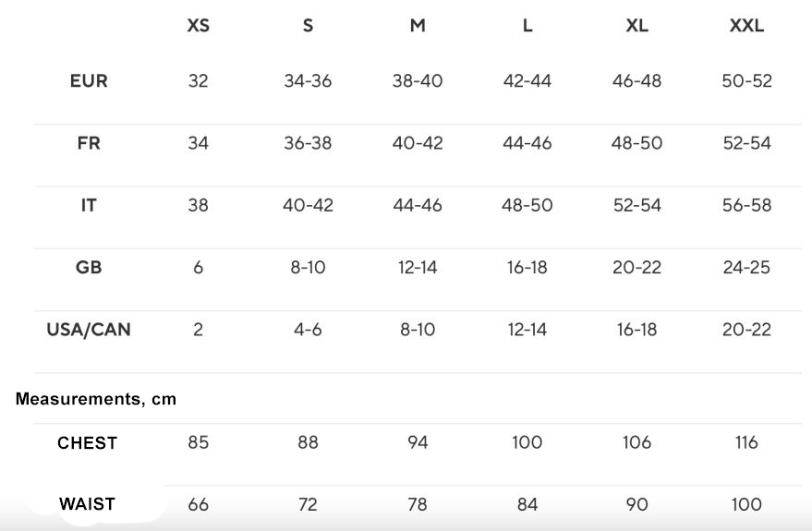
Task: Click waist measurement 66 for XS
Action: pyautogui.click(x=198, y=504)
